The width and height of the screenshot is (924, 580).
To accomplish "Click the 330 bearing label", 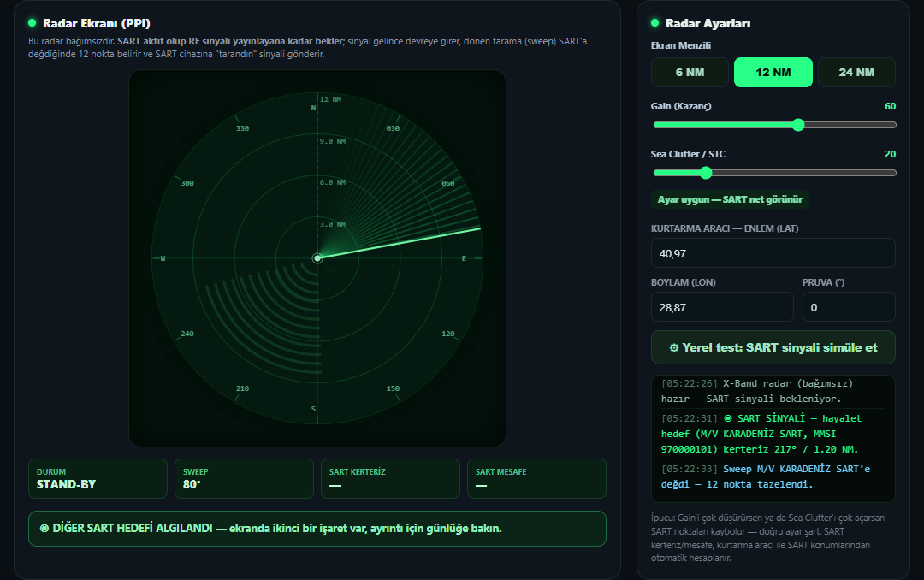I will point(242,128).
